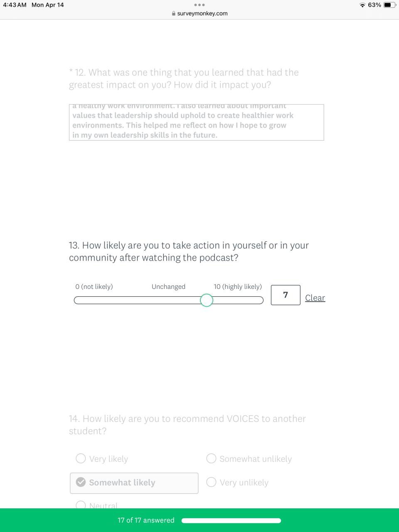Click the Unchanged slider label
Screen dimensions: 399x532
click(168, 287)
